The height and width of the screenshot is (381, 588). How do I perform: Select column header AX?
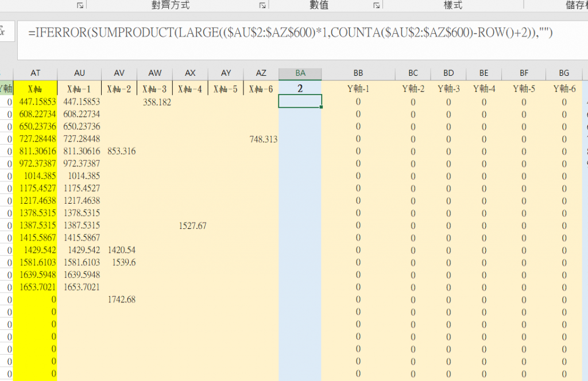pos(190,73)
